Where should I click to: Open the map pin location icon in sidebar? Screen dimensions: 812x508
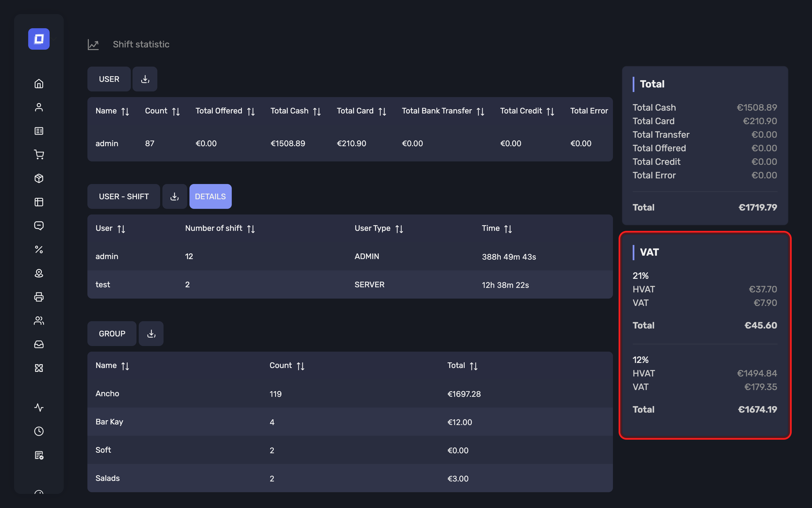(39, 273)
